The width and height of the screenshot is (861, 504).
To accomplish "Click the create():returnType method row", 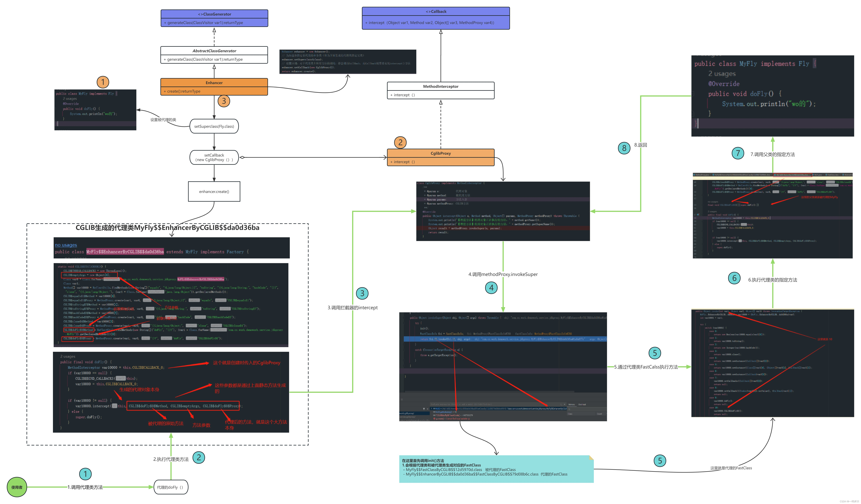I will (x=214, y=91).
